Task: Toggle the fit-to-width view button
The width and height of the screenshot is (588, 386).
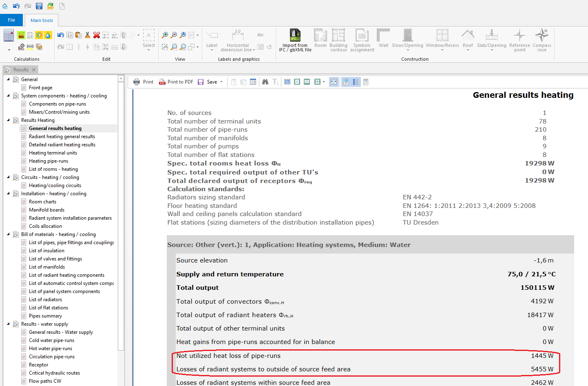Action: click(334, 82)
